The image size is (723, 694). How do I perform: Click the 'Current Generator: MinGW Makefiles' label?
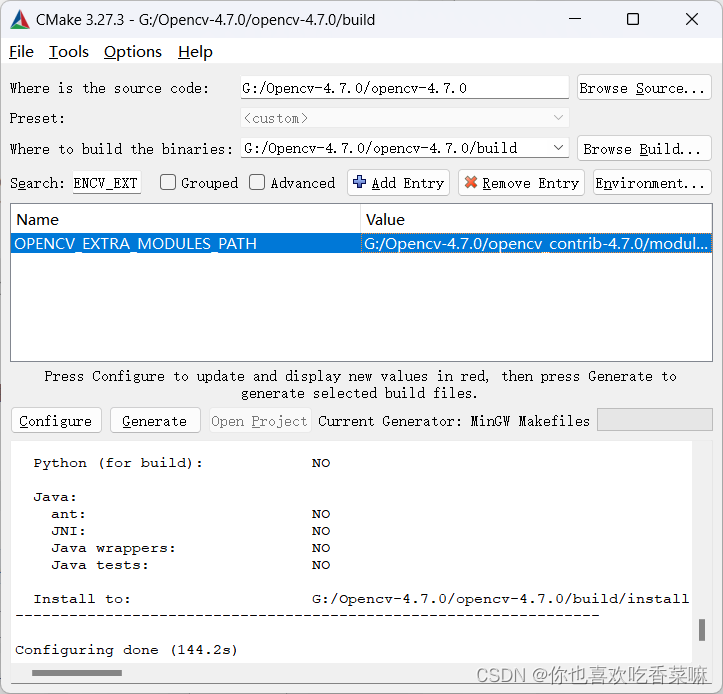coord(454,421)
